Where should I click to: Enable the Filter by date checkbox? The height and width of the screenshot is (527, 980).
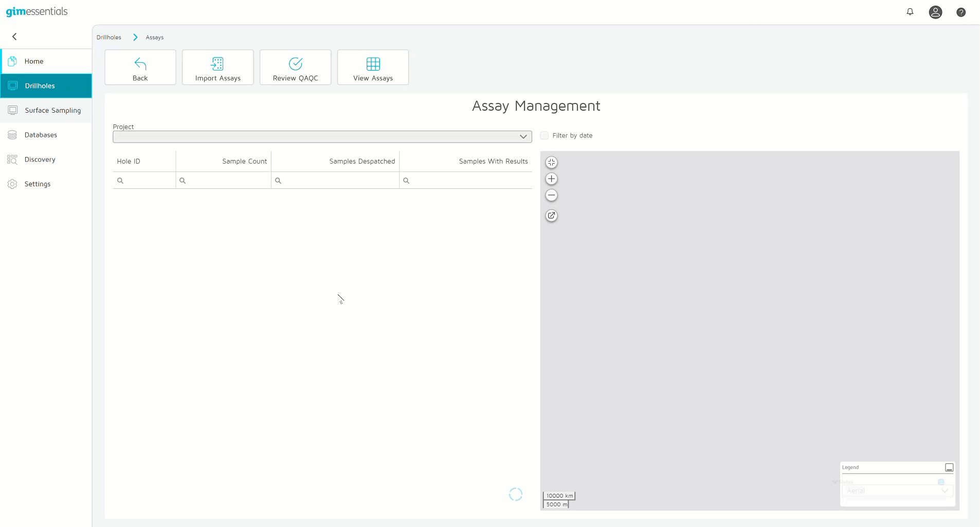[545, 135]
